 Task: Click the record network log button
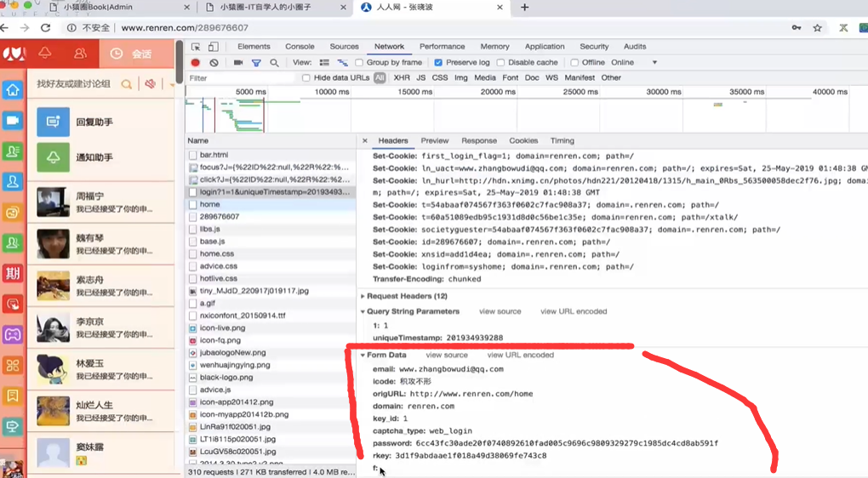click(196, 63)
